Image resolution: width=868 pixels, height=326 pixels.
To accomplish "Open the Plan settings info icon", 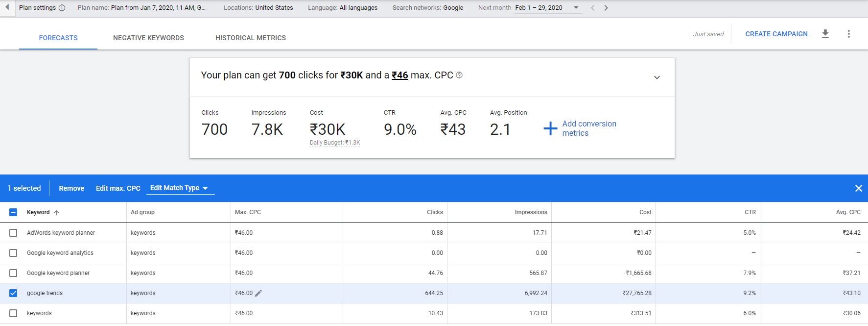I will click(x=62, y=8).
